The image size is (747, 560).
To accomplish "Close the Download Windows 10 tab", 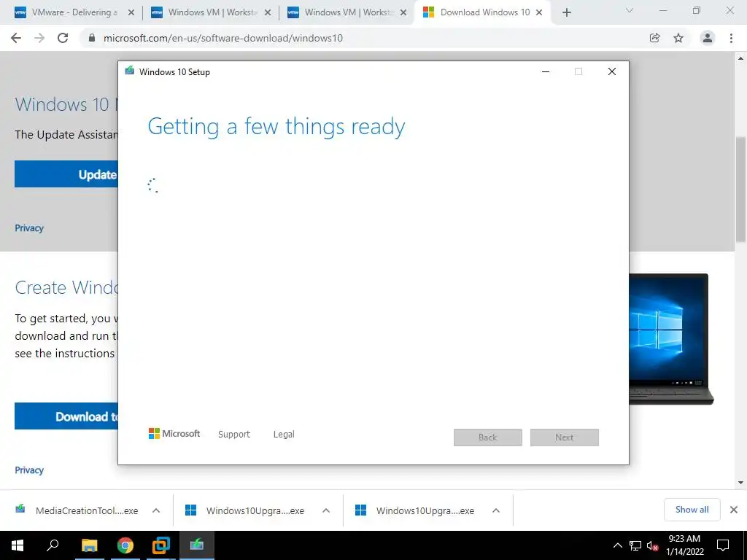I will pos(539,12).
